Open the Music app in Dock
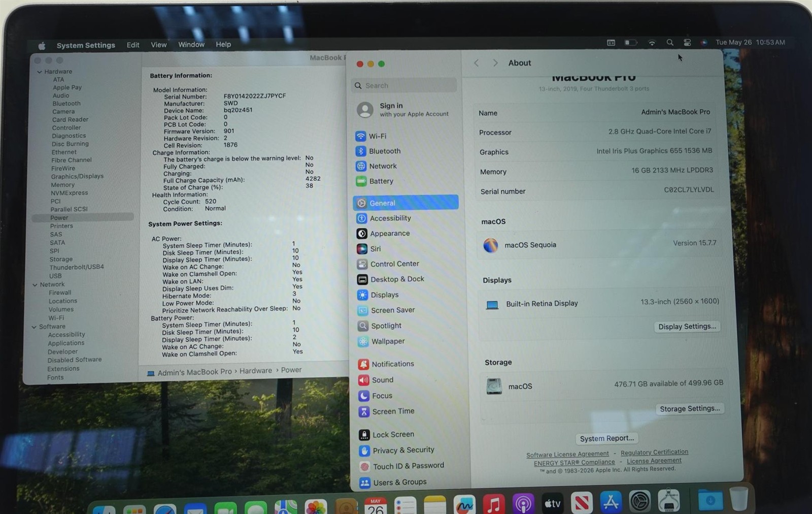The image size is (812, 514). pyautogui.click(x=493, y=504)
